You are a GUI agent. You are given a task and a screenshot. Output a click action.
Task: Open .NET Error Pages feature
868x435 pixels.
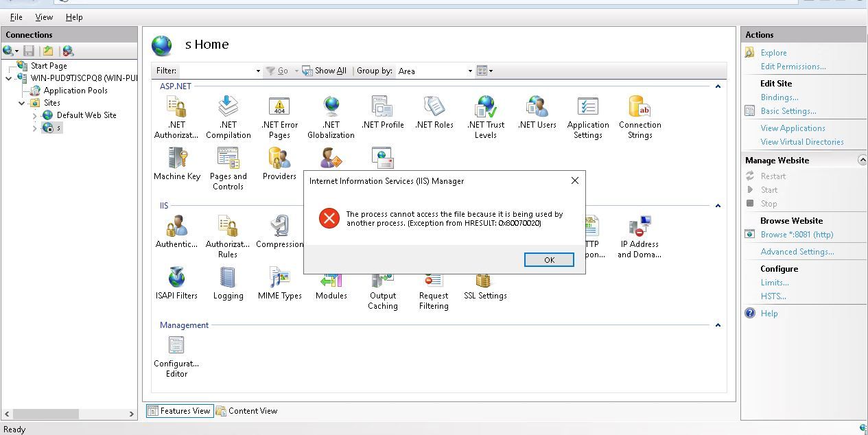click(279, 117)
